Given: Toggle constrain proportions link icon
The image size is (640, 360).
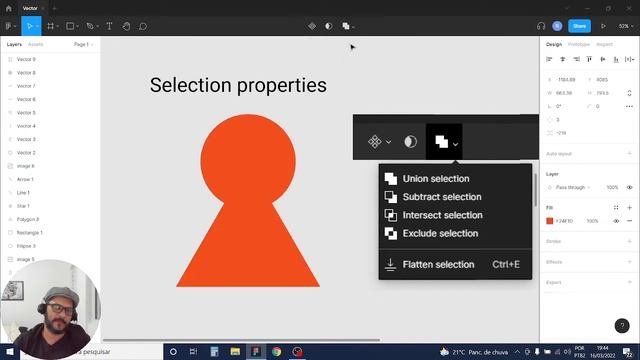Looking at the screenshot, I should tap(629, 93).
